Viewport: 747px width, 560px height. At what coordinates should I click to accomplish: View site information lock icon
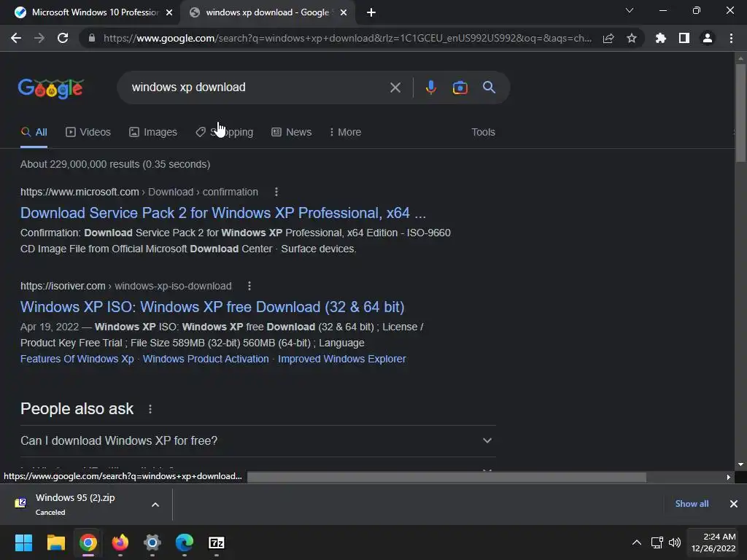click(92, 38)
